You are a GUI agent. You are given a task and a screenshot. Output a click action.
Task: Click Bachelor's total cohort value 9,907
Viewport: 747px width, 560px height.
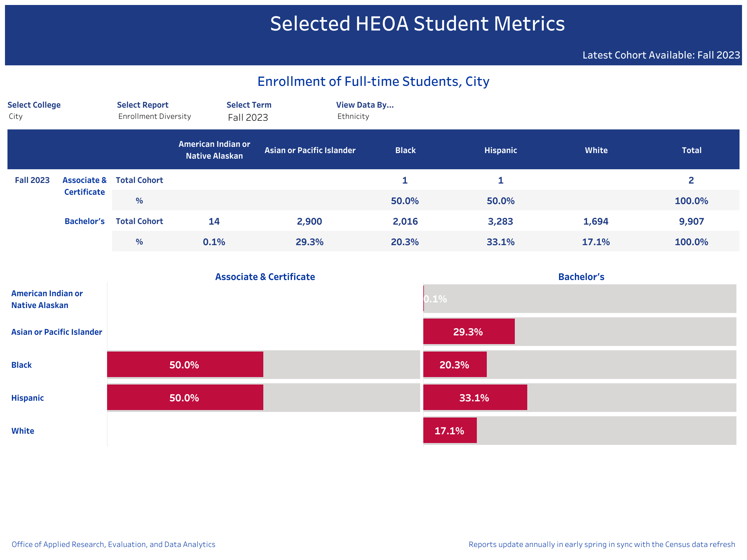tap(691, 222)
